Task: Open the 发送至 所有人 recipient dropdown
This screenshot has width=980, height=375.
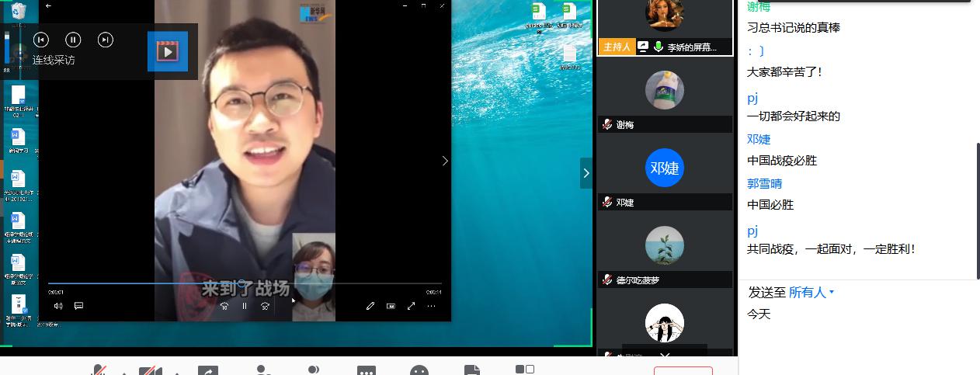Action: pos(811,292)
